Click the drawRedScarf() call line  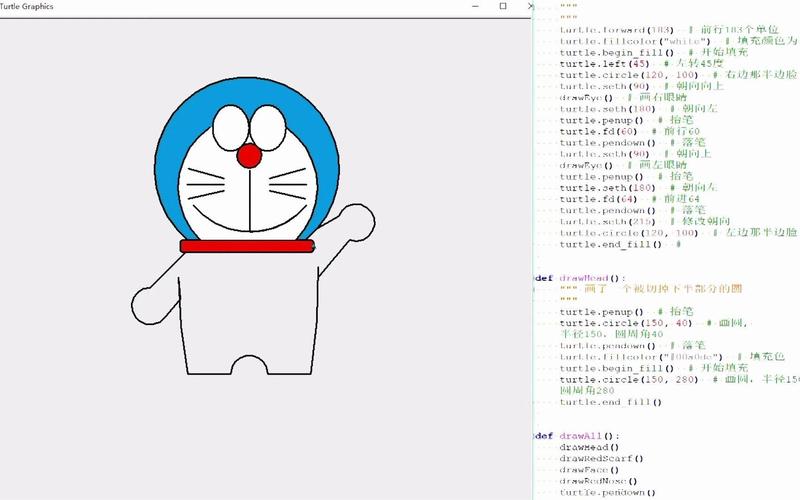coord(601,458)
